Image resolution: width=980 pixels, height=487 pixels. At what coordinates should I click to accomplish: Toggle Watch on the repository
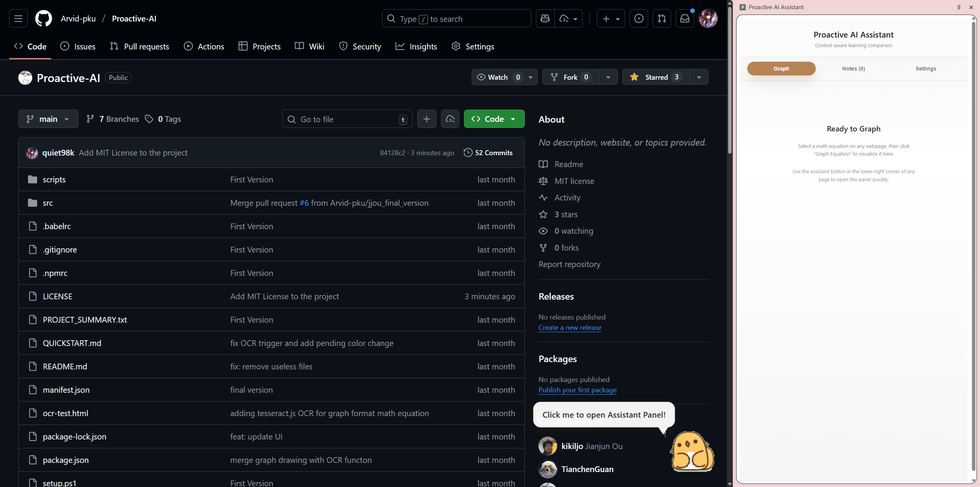(x=498, y=77)
